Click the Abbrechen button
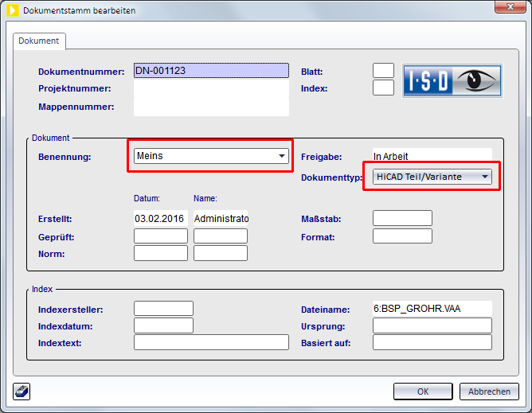532x413 pixels. pos(489,392)
